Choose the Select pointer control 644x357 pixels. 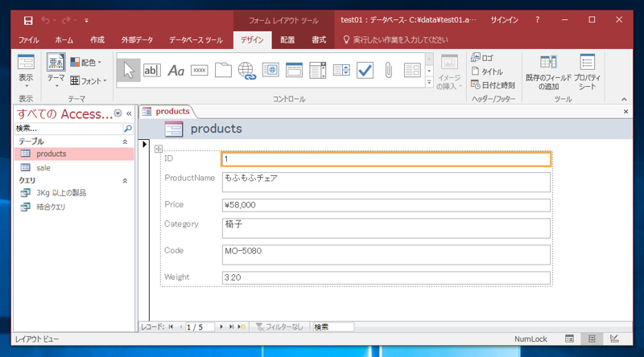129,70
